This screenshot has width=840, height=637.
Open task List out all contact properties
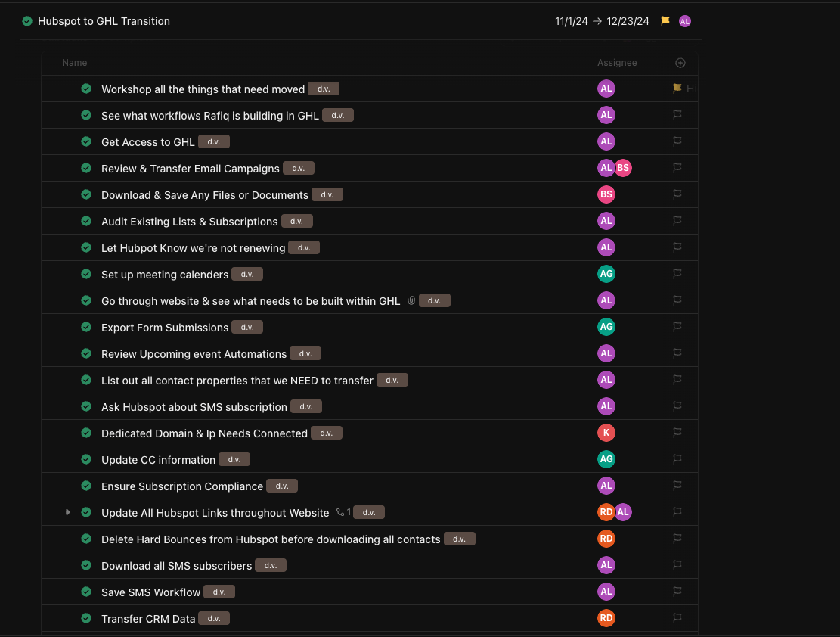(237, 381)
